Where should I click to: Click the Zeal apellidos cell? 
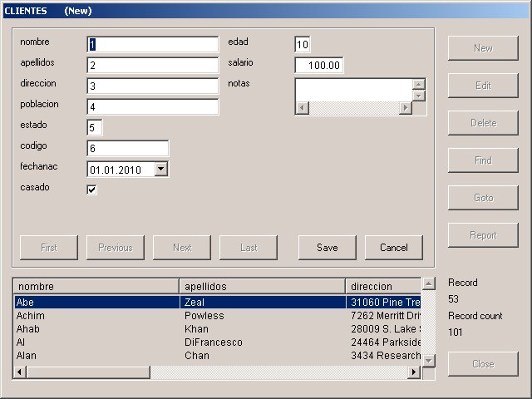pos(263,302)
